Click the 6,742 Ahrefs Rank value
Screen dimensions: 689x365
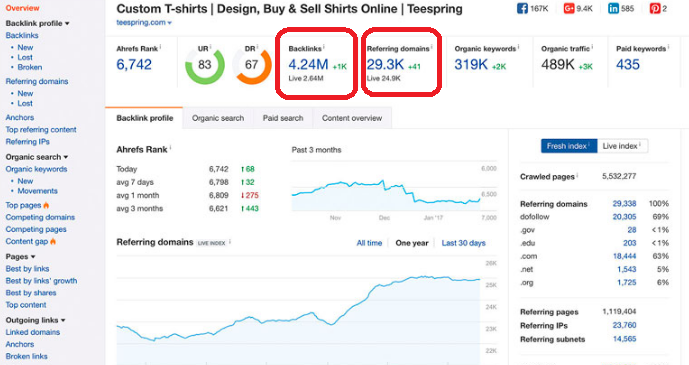pos(134,65)
